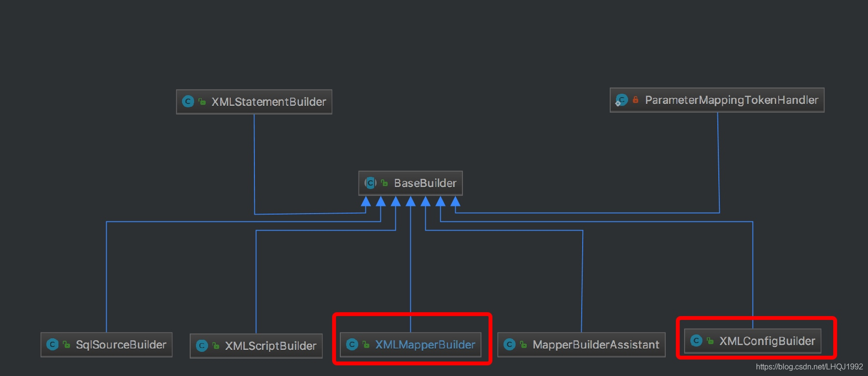Select the SqlSourceBuilder class node
The image size is (868, 376).
click(x=106, y=345)
